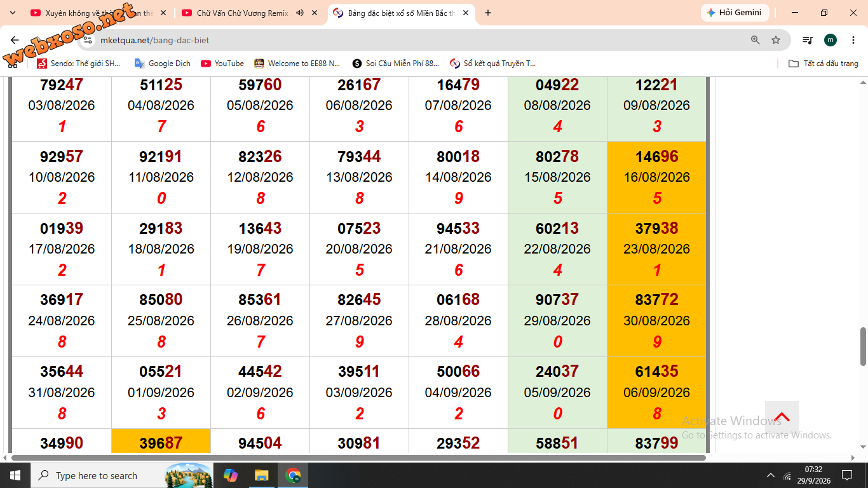868x488 pixels.
Task: Click the address bar URL mketqua.net
Action: (154, 40)
